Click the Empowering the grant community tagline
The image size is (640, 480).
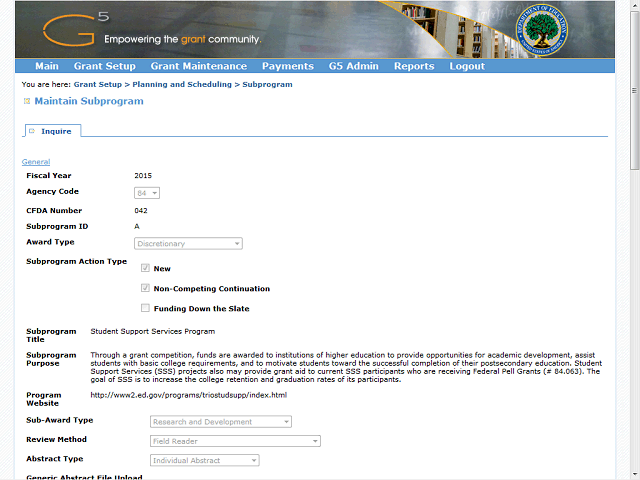[x=182, y=39]
